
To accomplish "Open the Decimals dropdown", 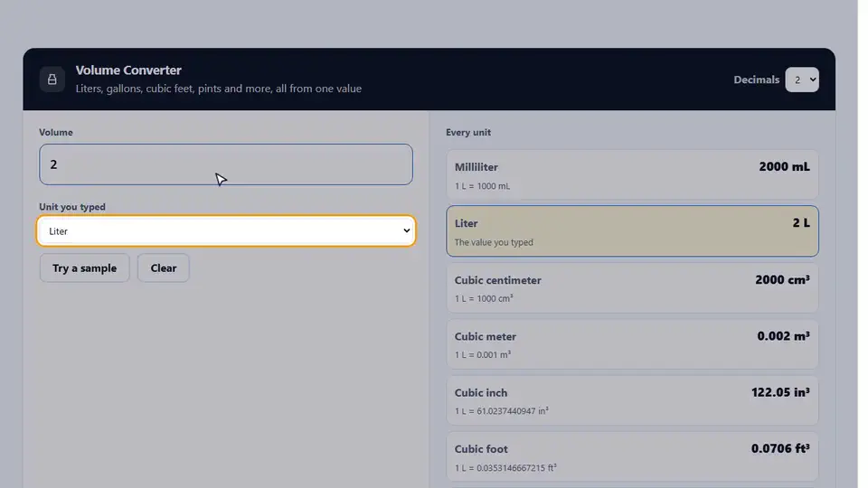I will [x=802, y=80].
